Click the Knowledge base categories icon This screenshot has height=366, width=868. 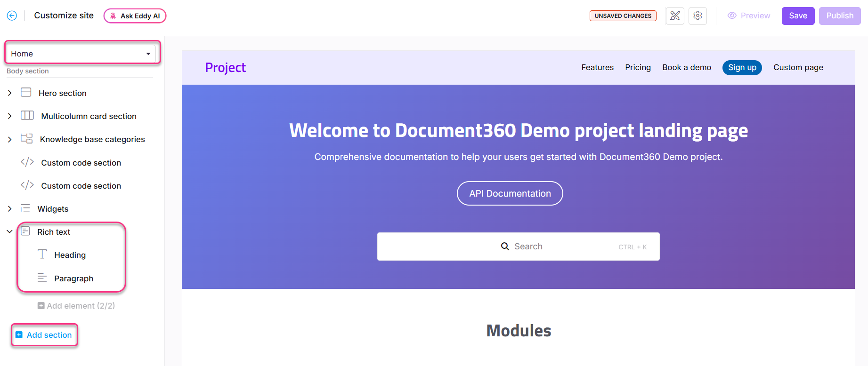pyautogui.click(x=26, y=138)
